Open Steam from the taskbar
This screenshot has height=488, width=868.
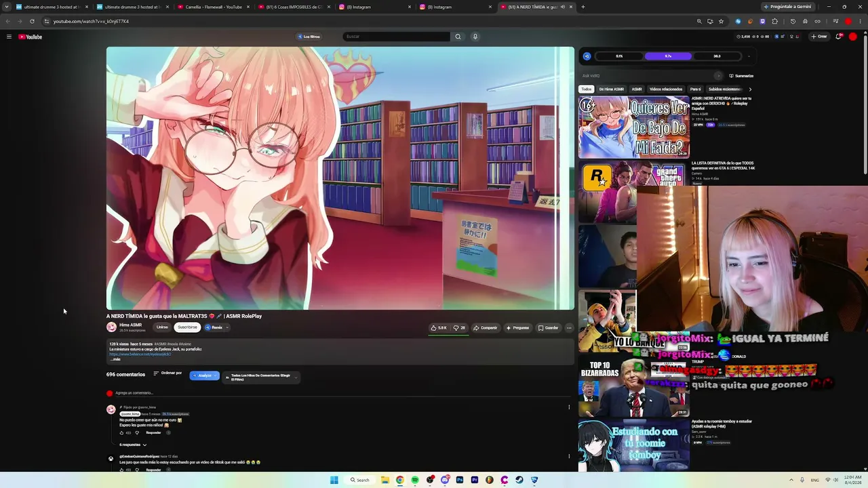(519, 480)
